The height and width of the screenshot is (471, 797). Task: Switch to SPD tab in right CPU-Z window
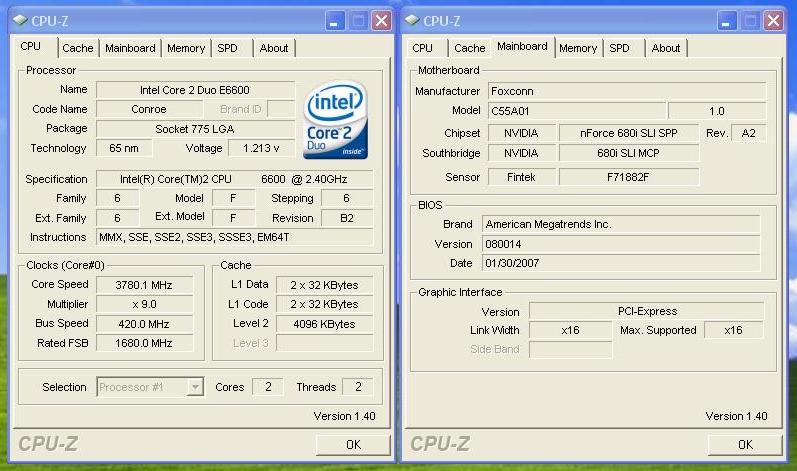click(x=619, y=48)
